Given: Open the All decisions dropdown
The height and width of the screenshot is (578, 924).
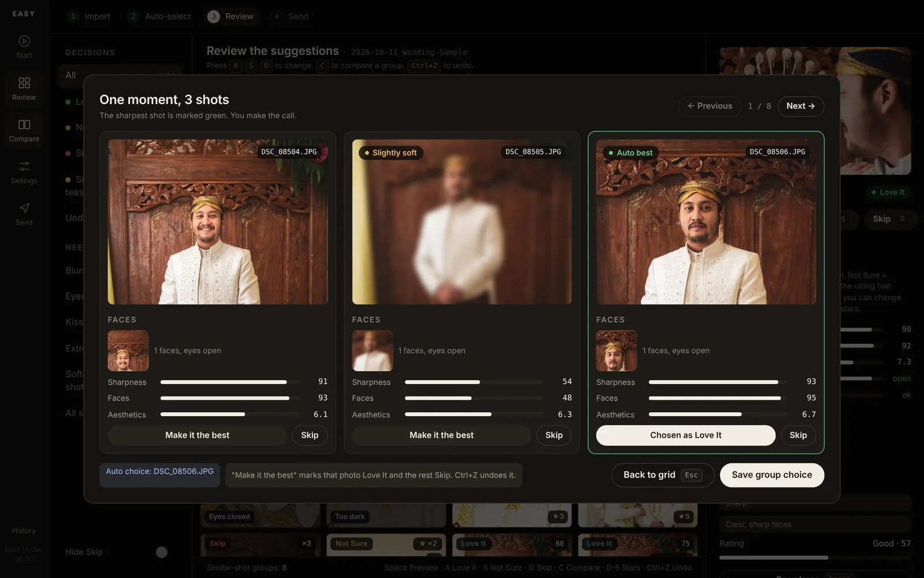Looking at the screenshot, I should pyautogui.click(x=120, y=75).
